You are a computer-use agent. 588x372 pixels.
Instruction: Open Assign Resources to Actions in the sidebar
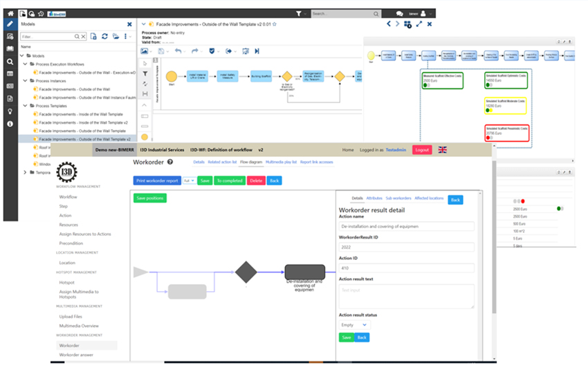point(85,234)
